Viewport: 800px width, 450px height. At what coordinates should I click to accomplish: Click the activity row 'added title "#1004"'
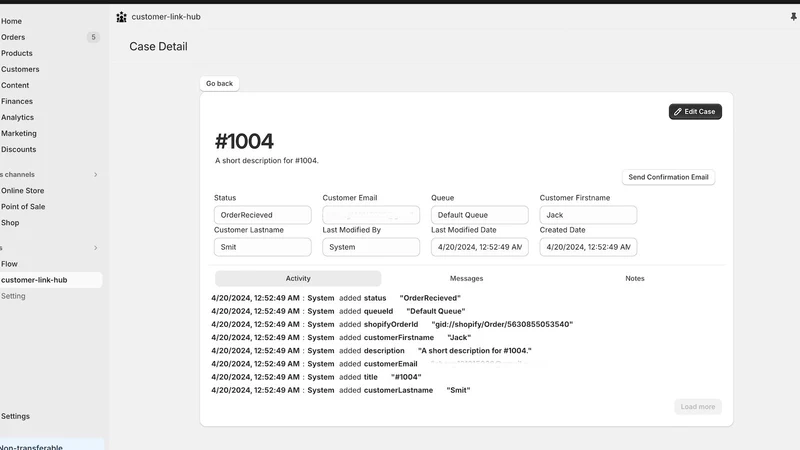[316, 377]
